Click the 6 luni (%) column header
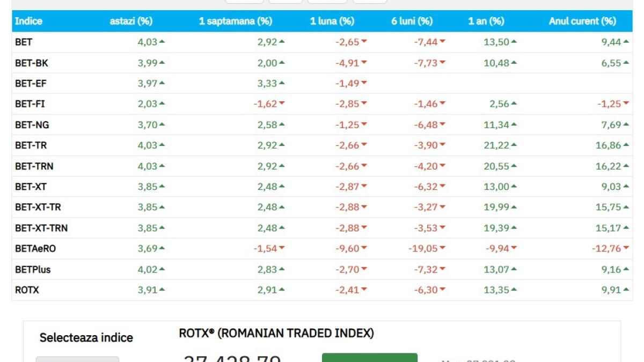Viewport: 644px width, 362px height. [412, 21]
